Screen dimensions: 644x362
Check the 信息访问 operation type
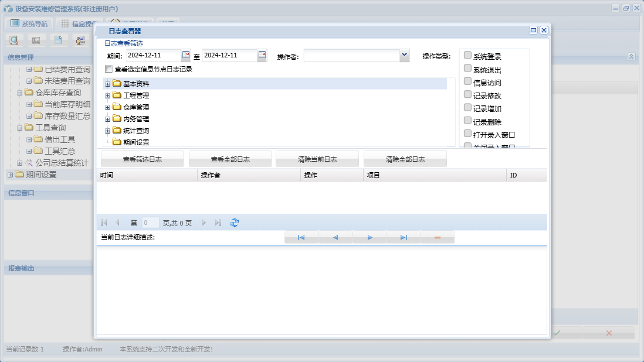click(467, 81)
